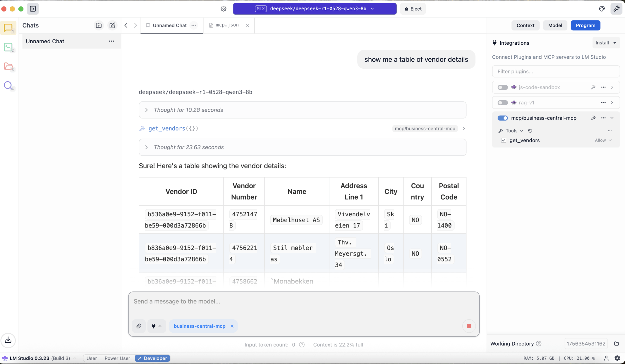Image resolution: width=625 pixels, height=364 pixels.
Task: Switch to the mcp.json tab
Action: (227, 25)
